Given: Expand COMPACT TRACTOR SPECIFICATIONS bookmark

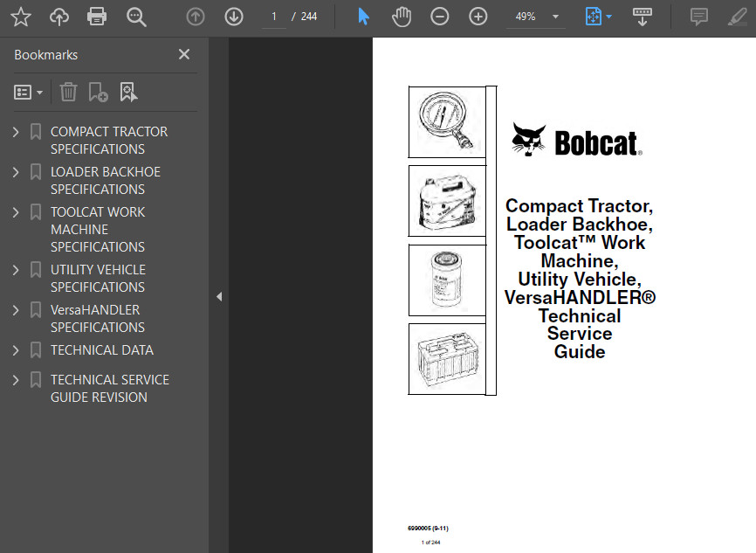Looking at the screenshot, I should point(16,132).
